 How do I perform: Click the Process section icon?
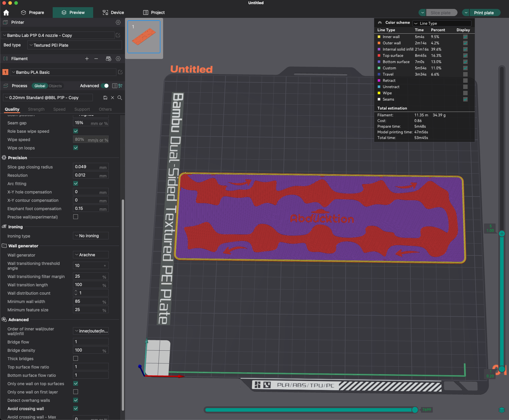[6, 86]
